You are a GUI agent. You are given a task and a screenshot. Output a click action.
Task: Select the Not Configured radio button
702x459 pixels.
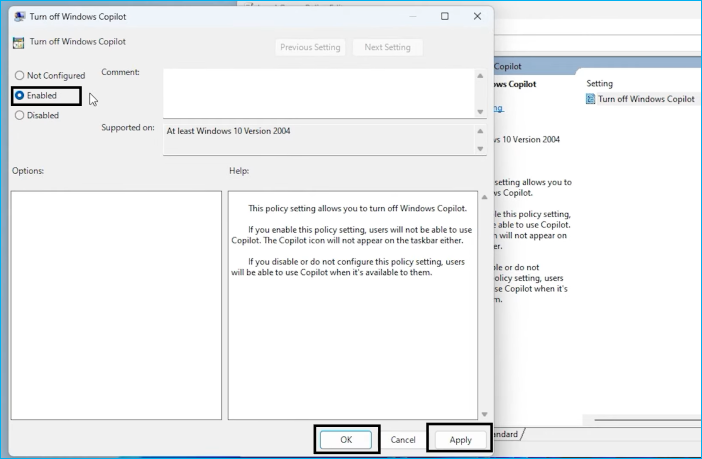coord(20,76)
